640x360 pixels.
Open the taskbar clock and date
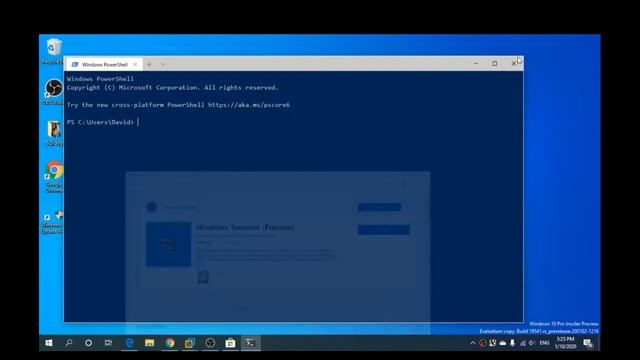coord(565,343)
